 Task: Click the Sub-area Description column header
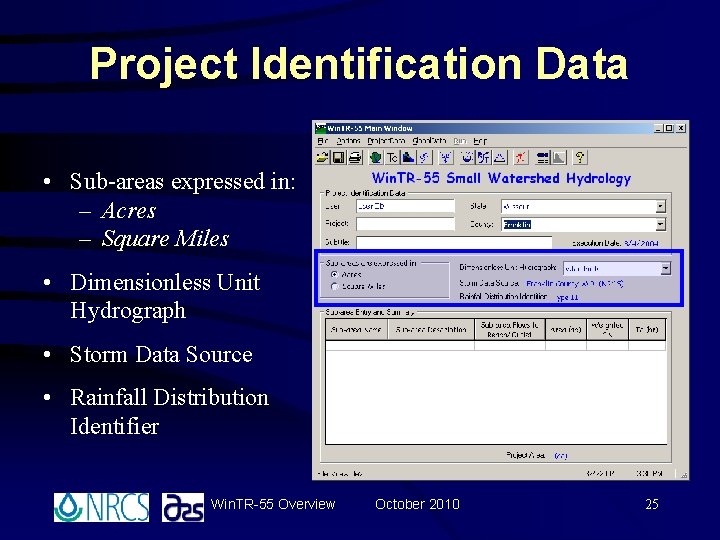pos(431,329)
